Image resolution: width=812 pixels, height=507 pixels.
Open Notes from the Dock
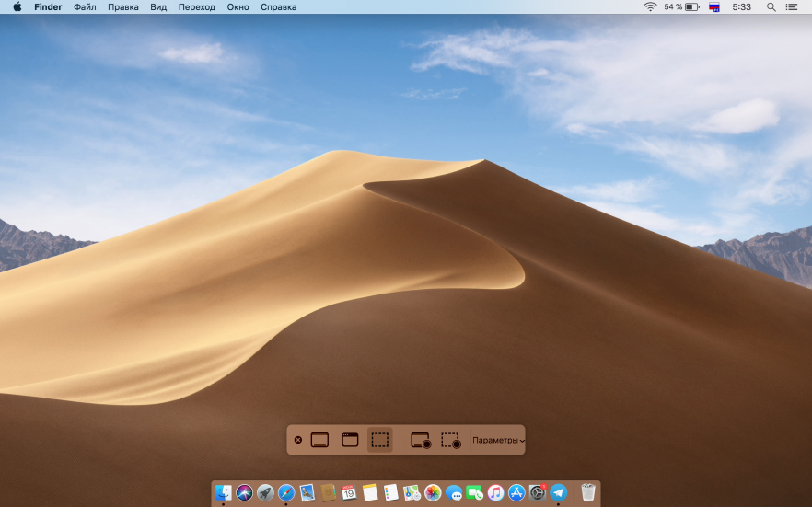coord(370,492)
